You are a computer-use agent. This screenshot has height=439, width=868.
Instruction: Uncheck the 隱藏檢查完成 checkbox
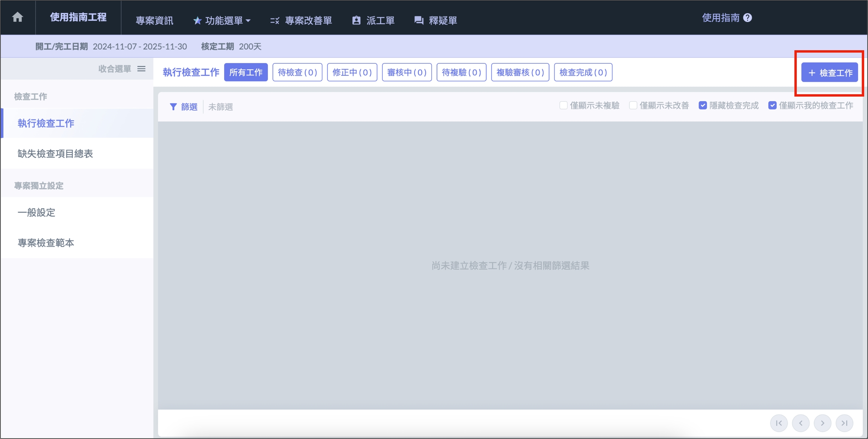pyautogui.click(x=703, y=106)
